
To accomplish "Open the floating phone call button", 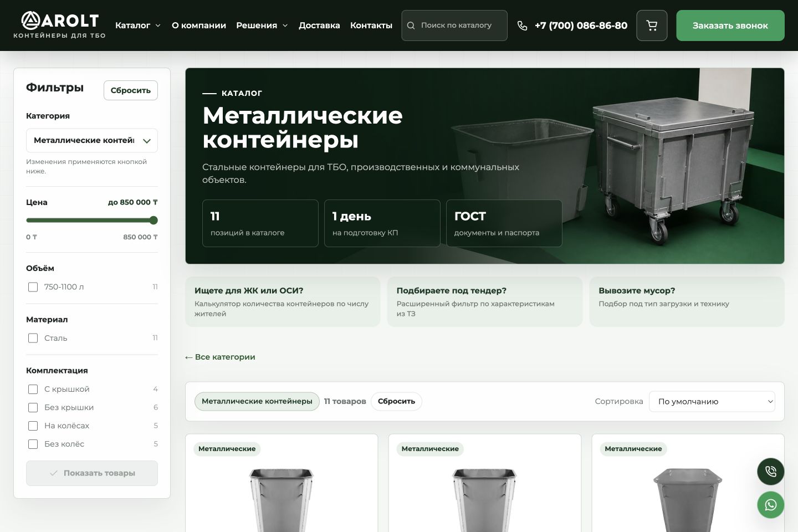I will click(771, 472).
